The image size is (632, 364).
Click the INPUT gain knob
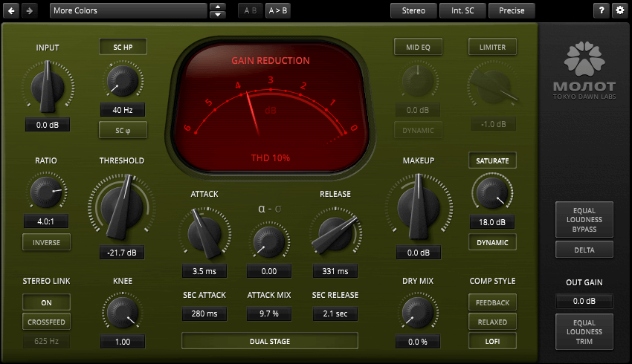[48, 86]
